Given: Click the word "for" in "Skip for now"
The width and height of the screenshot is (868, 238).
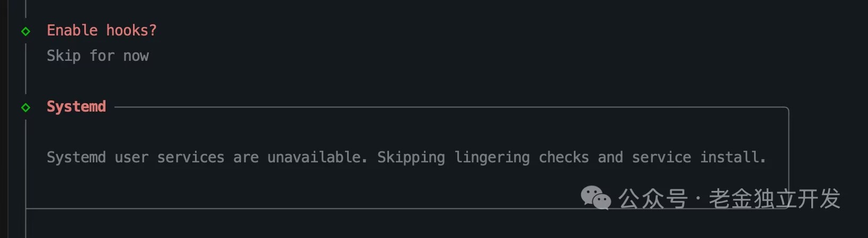Looking at the screenshot, I should [x=102, y=56].
